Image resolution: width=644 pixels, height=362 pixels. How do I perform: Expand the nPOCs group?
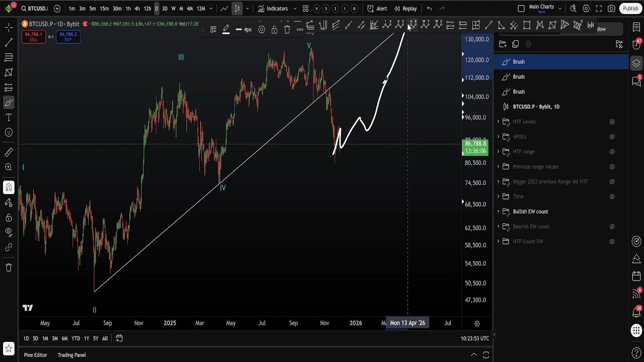coord(499,137)
